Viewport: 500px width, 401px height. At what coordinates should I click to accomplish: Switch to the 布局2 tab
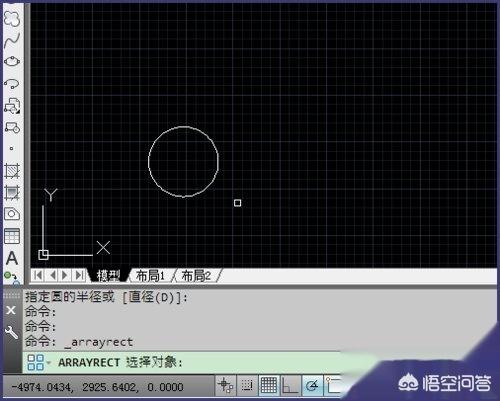[197, 276]
